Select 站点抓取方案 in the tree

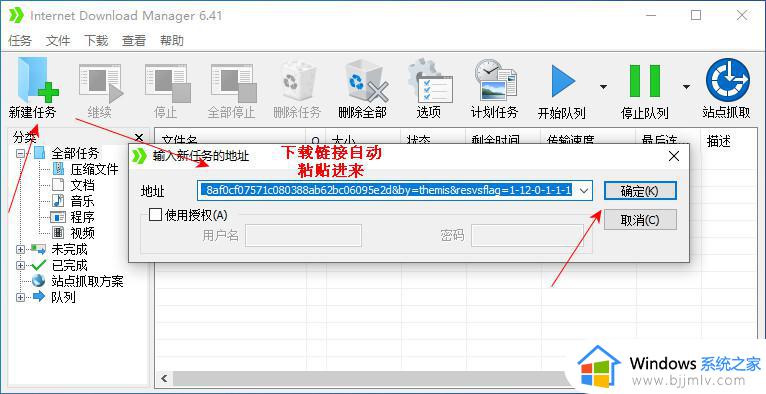[x=87, y=281]
